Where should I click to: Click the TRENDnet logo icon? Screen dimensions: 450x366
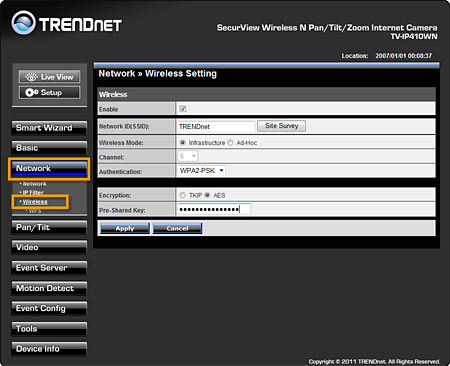click(x=23, y=23)
